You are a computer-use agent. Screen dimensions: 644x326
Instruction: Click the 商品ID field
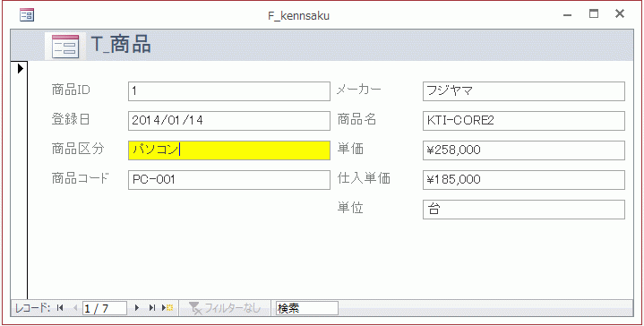tap(229, 91)
